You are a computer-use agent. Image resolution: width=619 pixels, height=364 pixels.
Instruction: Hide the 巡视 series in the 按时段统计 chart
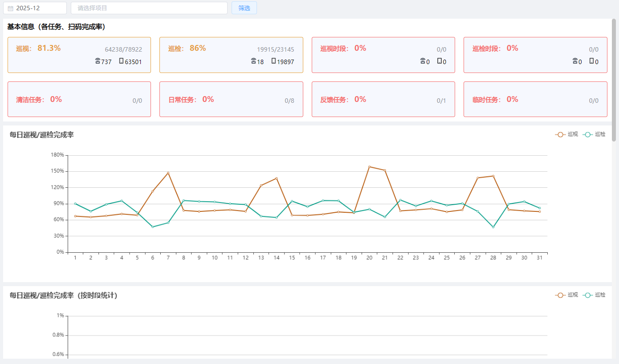point(566,295)
